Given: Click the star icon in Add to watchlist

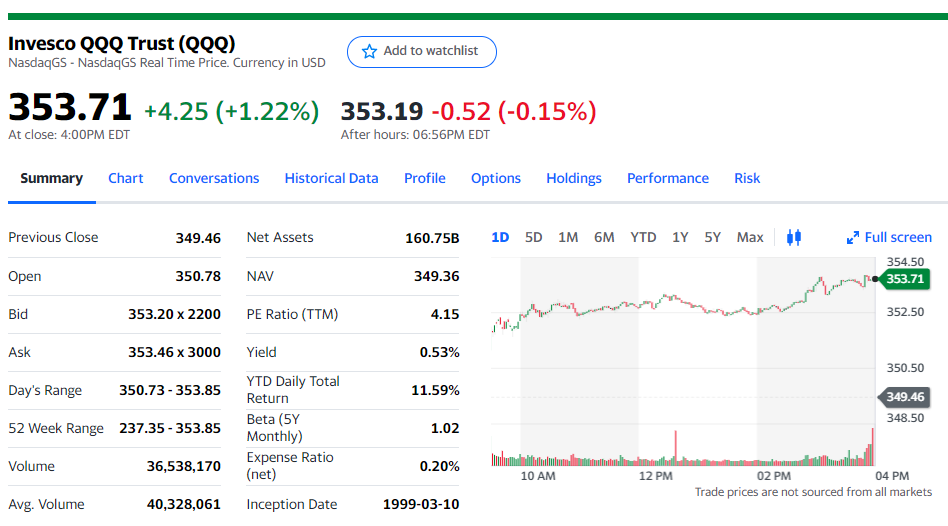Looking at the screenshot, I should coord(369,51).
